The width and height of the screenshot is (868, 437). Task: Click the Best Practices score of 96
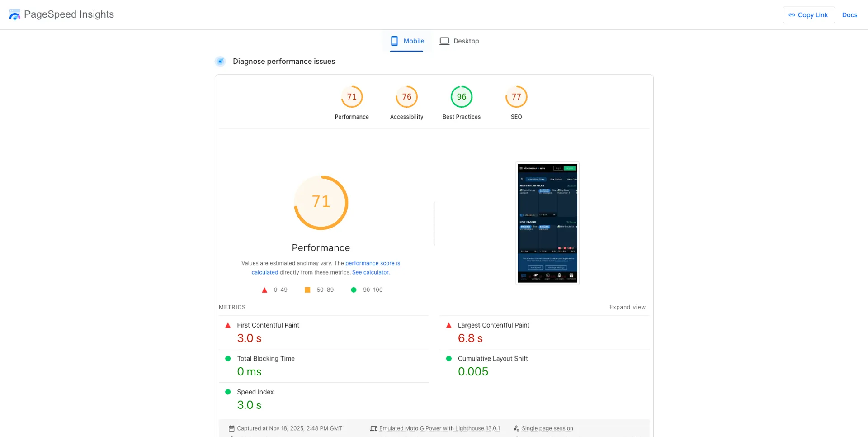461,96
